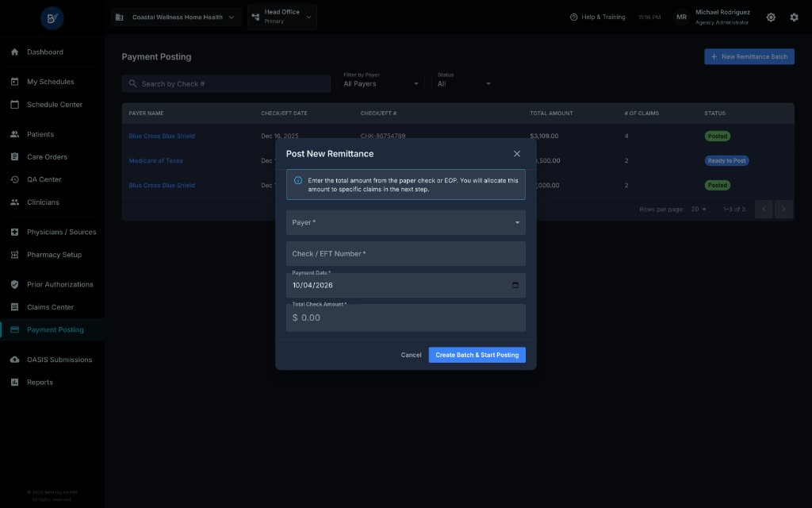Click the Pharmacy Setup icon
Screen dimensions: 812x508
pyautogui.click(x=14, y=255)
